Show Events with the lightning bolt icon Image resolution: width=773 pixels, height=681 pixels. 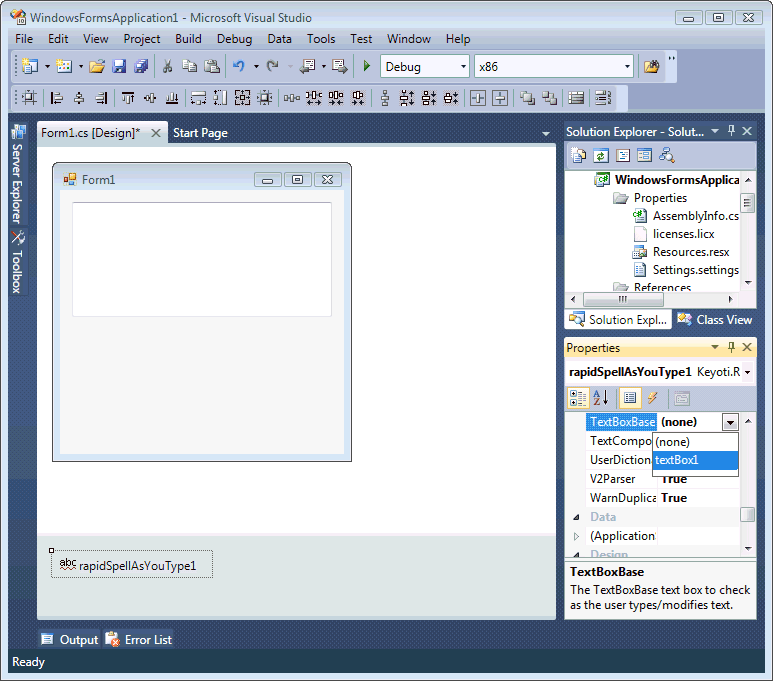point(652,397)
